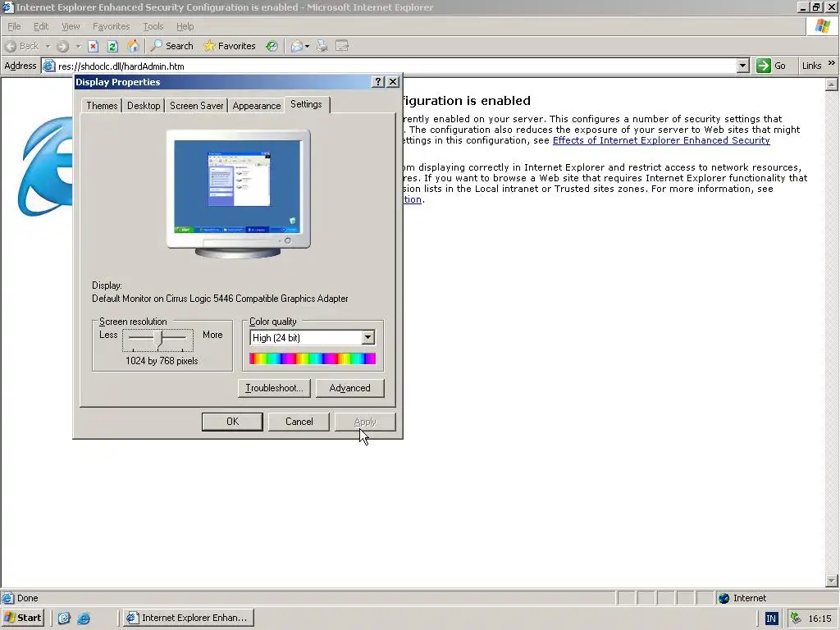Launch Internet Explorer from quick launch
This screenshot has width=840, height=630.
(x=84, y=619)
